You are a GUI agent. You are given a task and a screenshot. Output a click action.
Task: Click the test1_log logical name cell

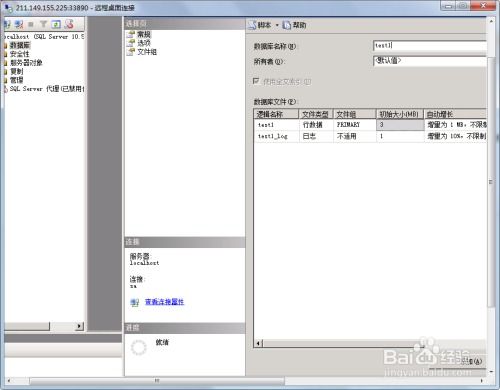click(x=276, y=136)
